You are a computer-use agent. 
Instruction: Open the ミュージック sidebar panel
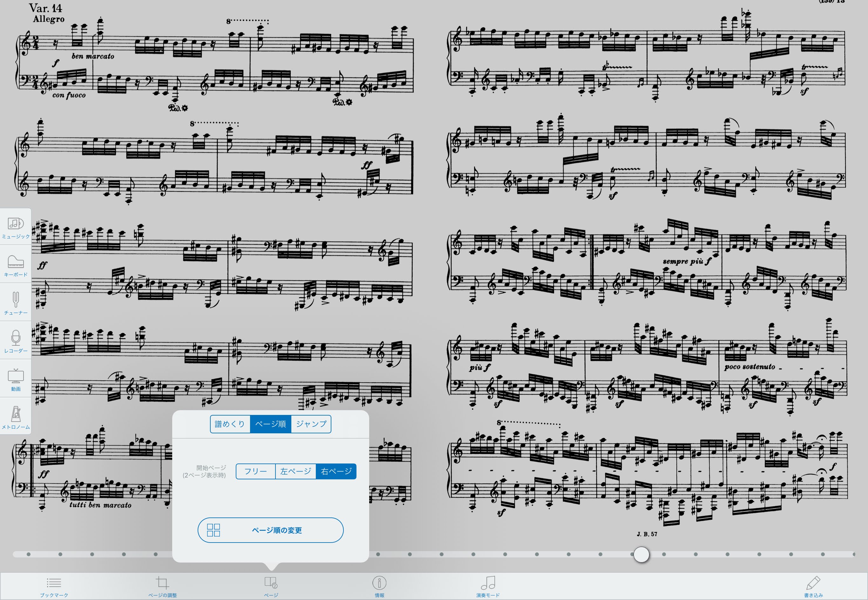pos(16,227)
